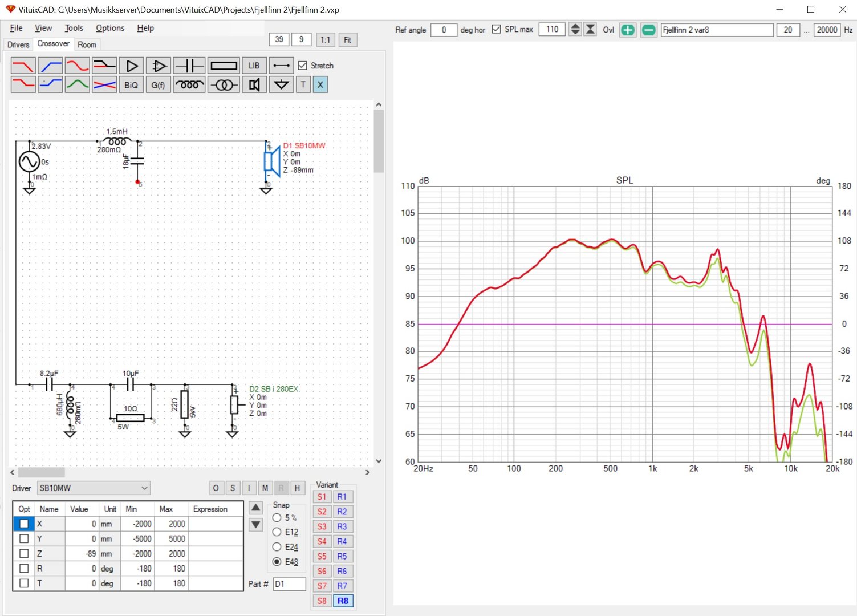Add a ground symbol to circuit
This screenshot has width=857, height=616.
coord(281,85)
